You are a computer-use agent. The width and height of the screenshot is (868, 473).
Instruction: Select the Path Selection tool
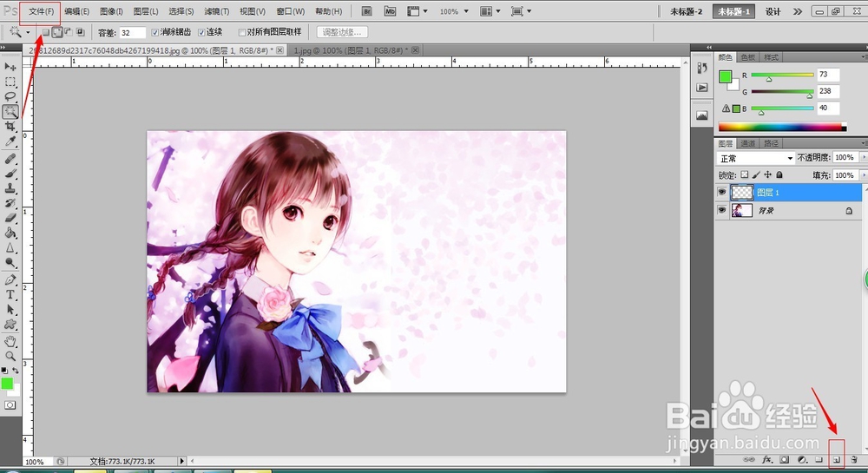(x=10, y=310)
